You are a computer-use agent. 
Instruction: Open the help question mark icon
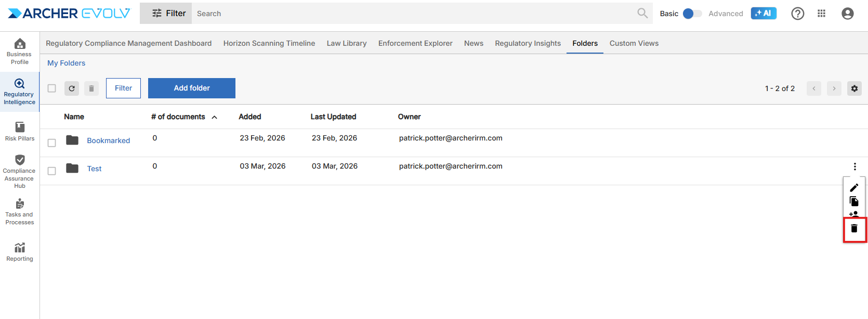pos(797,14)
